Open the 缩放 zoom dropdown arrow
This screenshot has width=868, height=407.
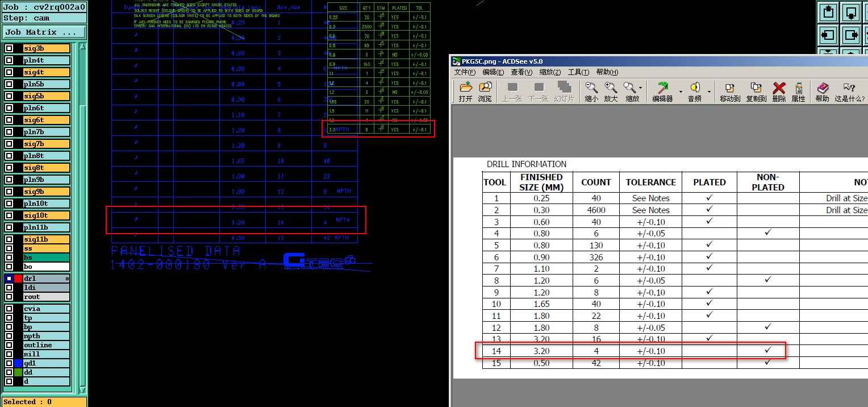tap(640, 88)
